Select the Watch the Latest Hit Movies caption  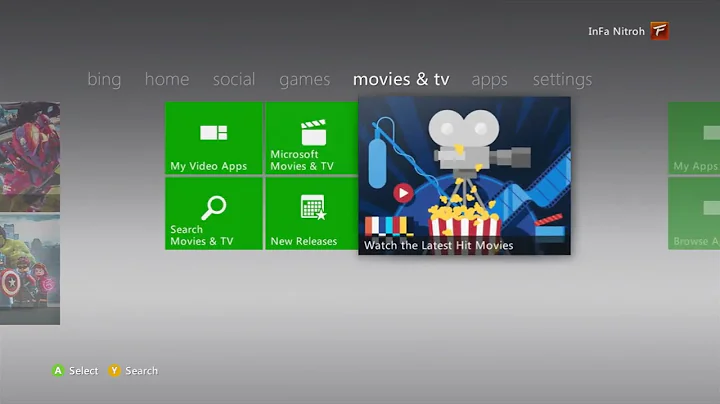pyautogui.click(x=439, y=246)
